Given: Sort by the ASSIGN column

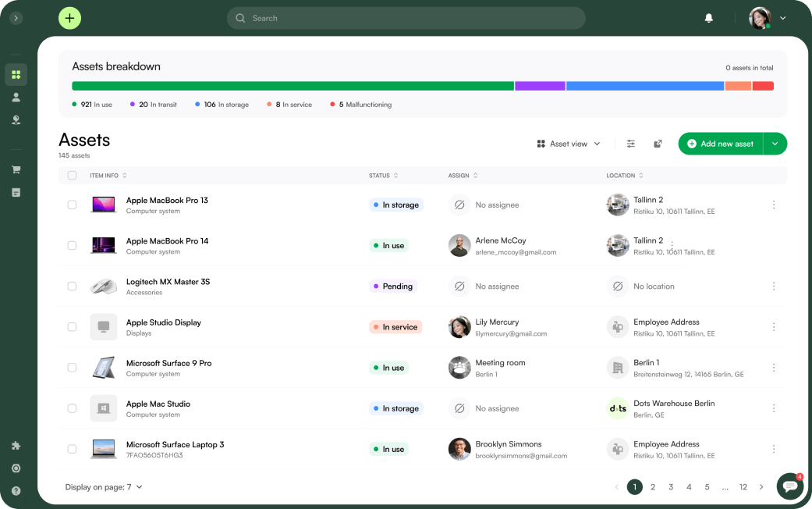Looking at the screenshot, I should click(x=463, y=175).
